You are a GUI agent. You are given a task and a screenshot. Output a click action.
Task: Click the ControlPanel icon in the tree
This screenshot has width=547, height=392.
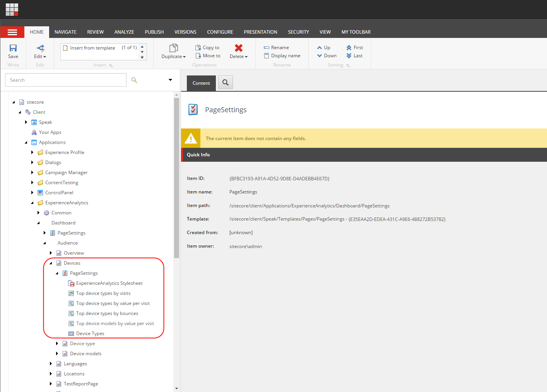pyautogui.click(x=40, y=193)
